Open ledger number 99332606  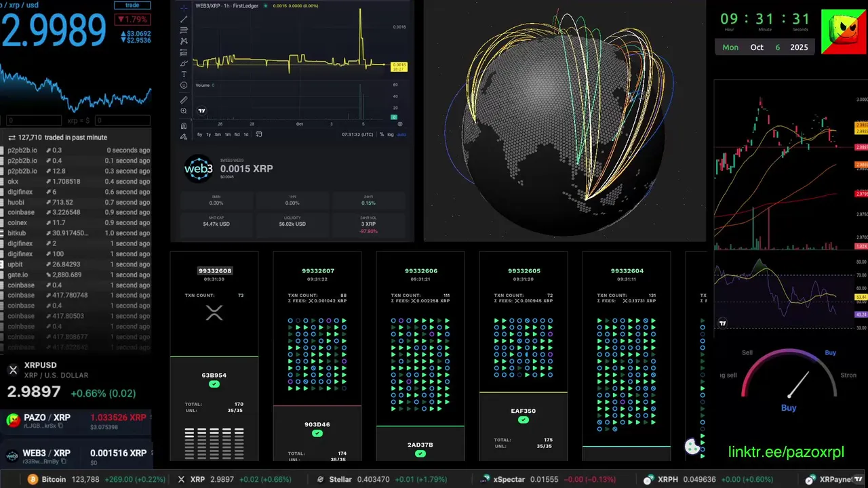coord(420,270)
